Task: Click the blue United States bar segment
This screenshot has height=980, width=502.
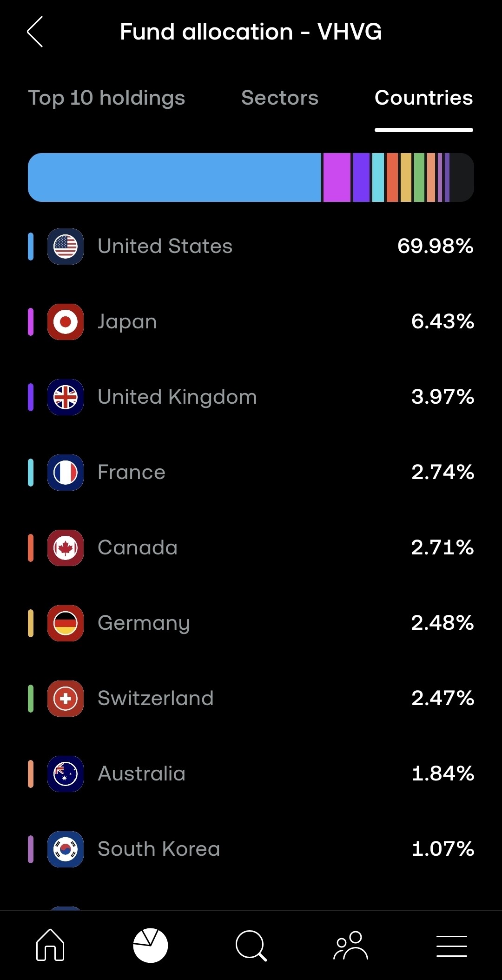Action: tap(174, 177)
